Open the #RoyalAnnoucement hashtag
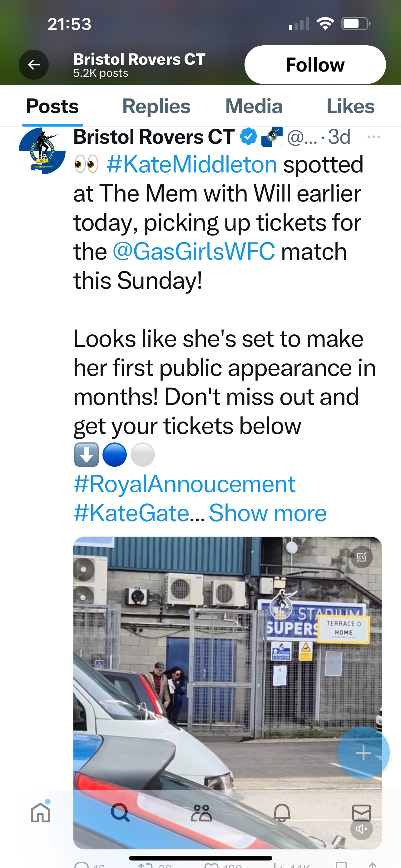 pyautogui.click(x=185, y=484)
